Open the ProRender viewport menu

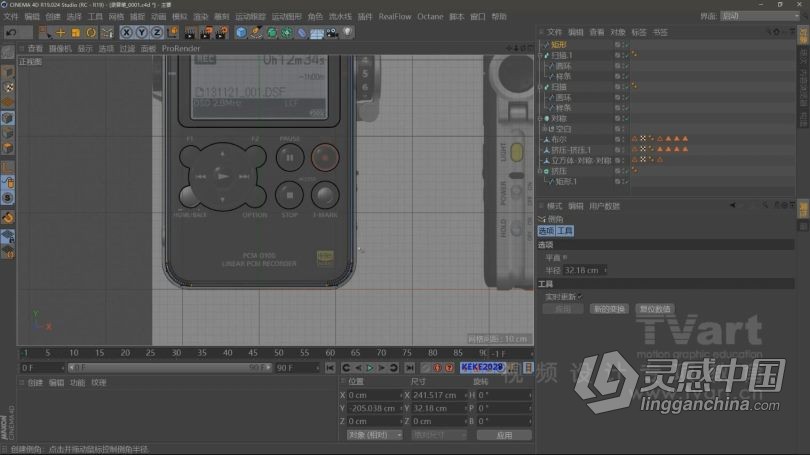[181, 49]
